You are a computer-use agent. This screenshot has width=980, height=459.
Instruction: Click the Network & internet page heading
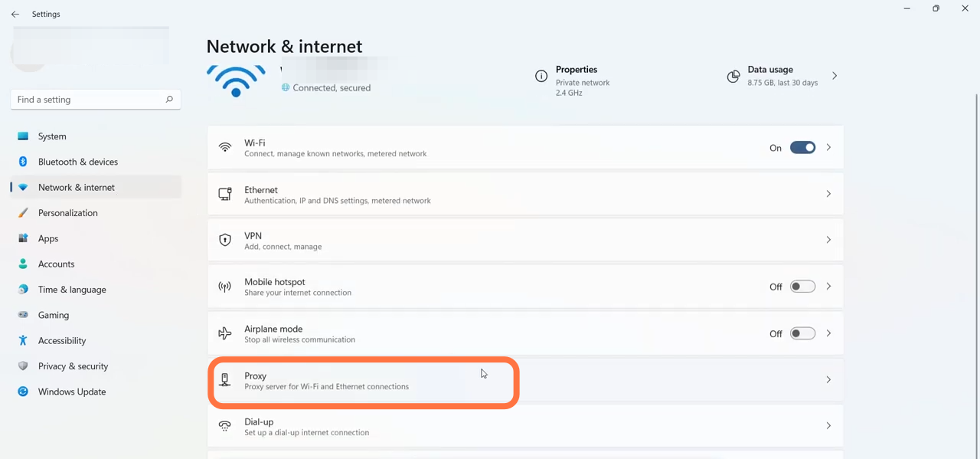point(284,46)
